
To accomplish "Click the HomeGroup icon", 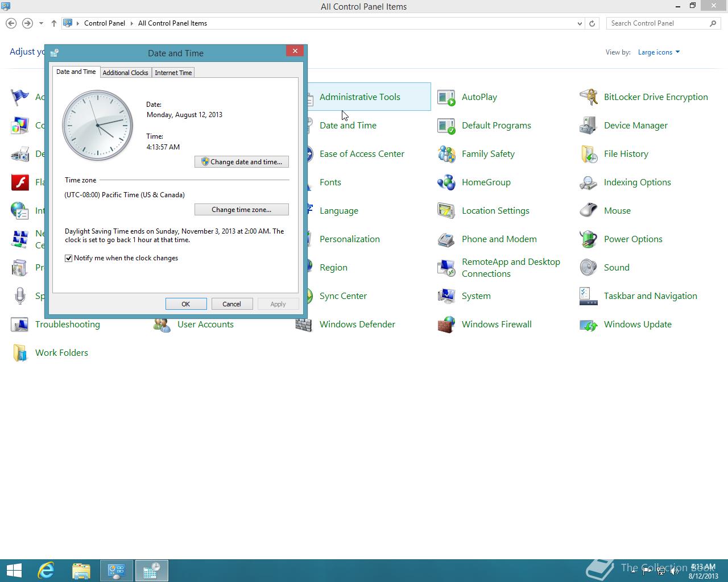I will 446,182.
